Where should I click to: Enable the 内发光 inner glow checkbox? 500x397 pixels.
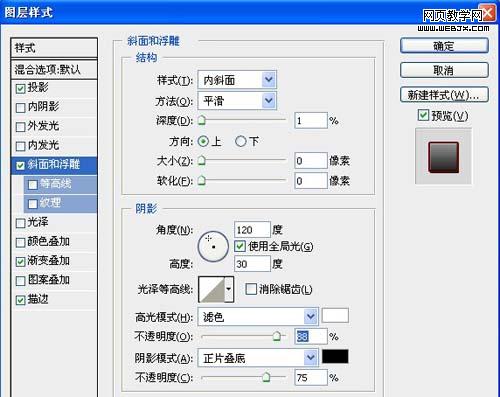coord(20,146)
